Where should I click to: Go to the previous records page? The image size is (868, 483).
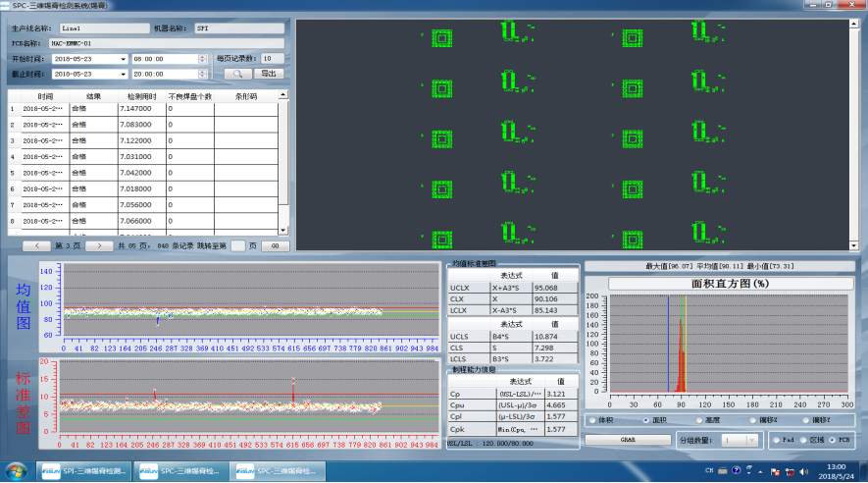[x=37, y=246]
